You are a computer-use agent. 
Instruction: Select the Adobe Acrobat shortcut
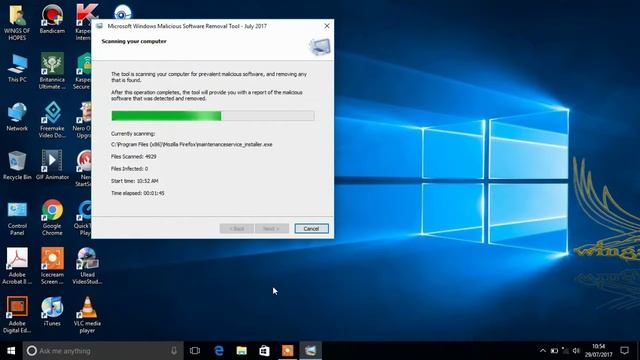(17, 266)
